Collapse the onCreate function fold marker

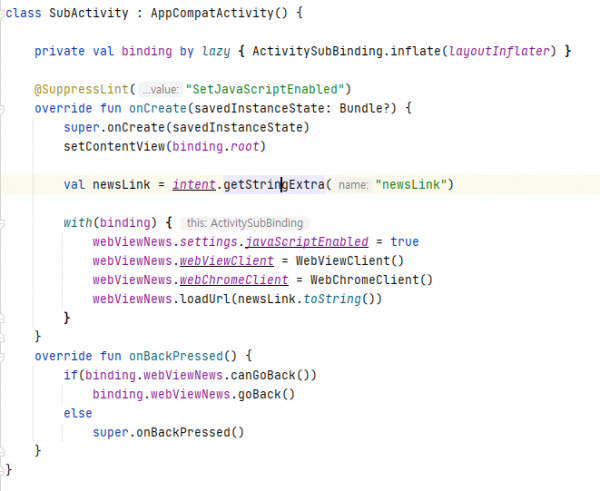click(2, 109)
